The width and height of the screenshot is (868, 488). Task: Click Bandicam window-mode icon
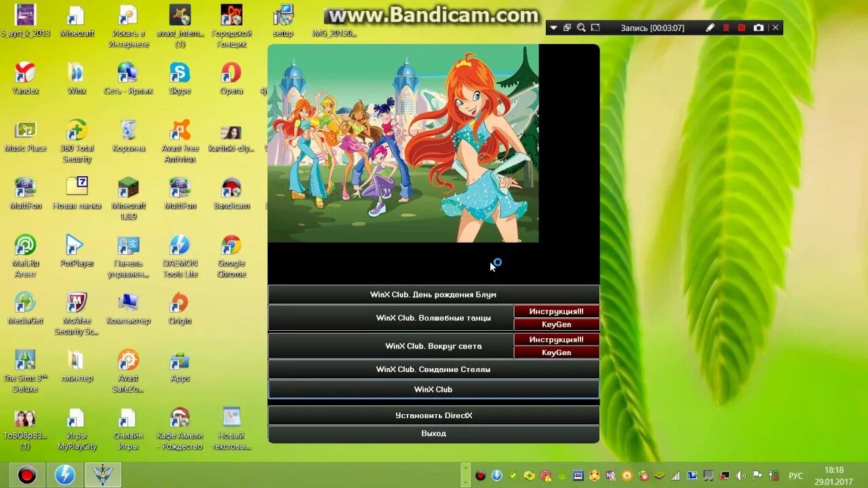click(x=567, y=28)
